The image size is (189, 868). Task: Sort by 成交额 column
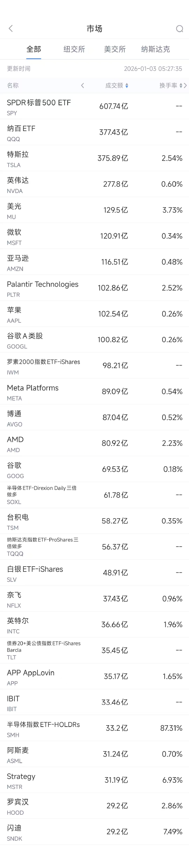click(117, 85)
